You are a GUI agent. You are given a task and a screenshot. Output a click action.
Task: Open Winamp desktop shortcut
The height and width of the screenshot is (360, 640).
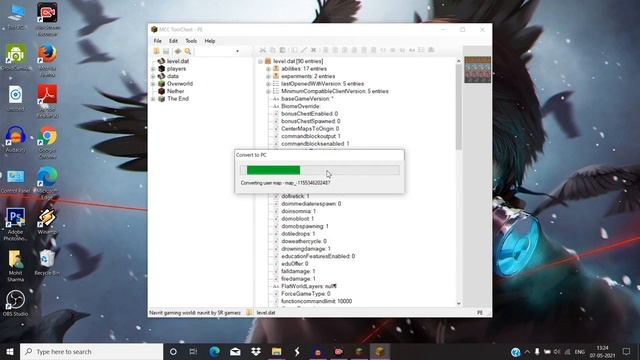pos(47,222)
